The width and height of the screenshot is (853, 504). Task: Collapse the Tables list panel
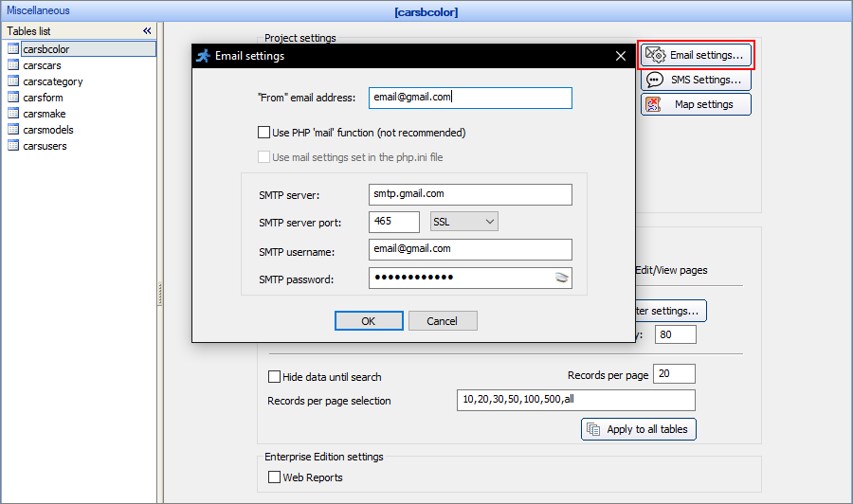pos(147,31)
